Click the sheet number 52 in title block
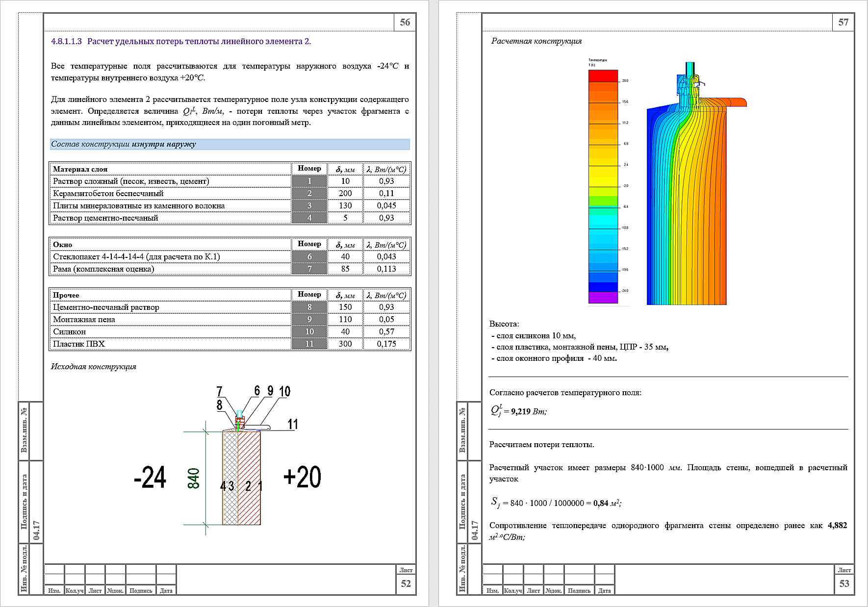The height and width of the screenshot is (607, 868). click(x=406, y=583)
